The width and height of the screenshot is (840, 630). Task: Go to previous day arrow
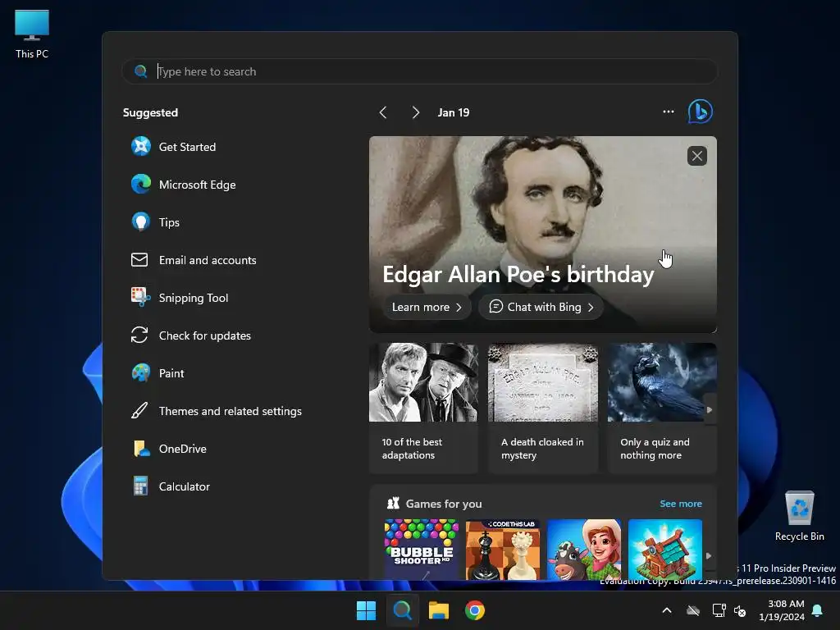point(382,112)
